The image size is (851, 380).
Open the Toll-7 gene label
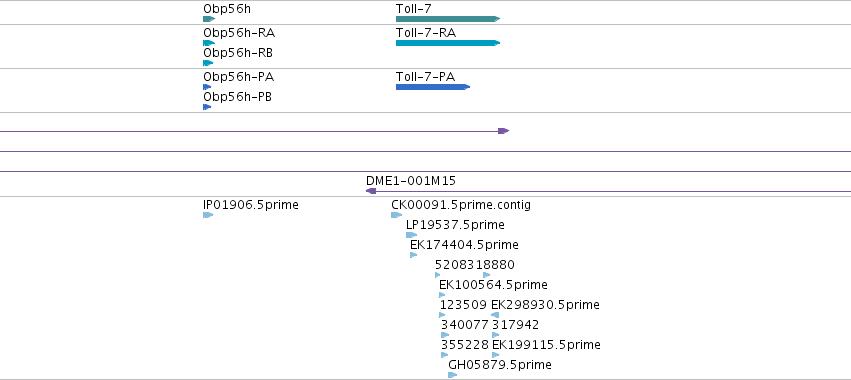pyautogui.click(x=414, y=9)
